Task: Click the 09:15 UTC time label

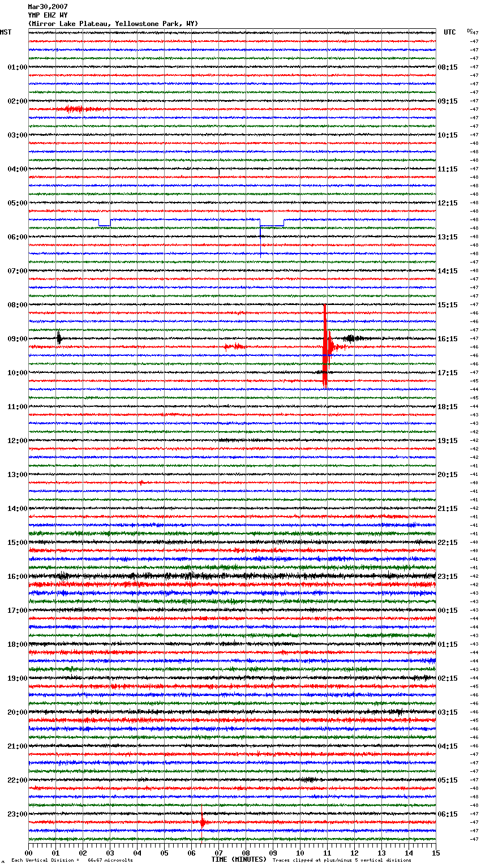Action: point(448,101)
